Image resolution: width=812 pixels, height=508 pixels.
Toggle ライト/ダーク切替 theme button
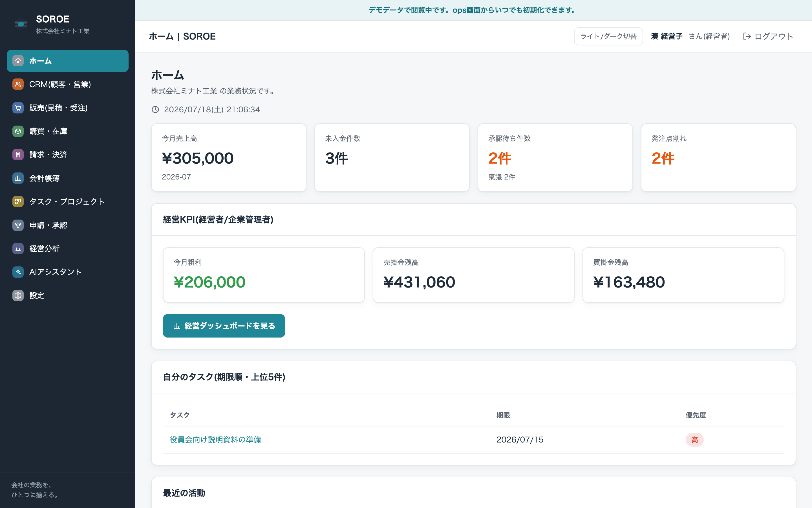(608, 36)
